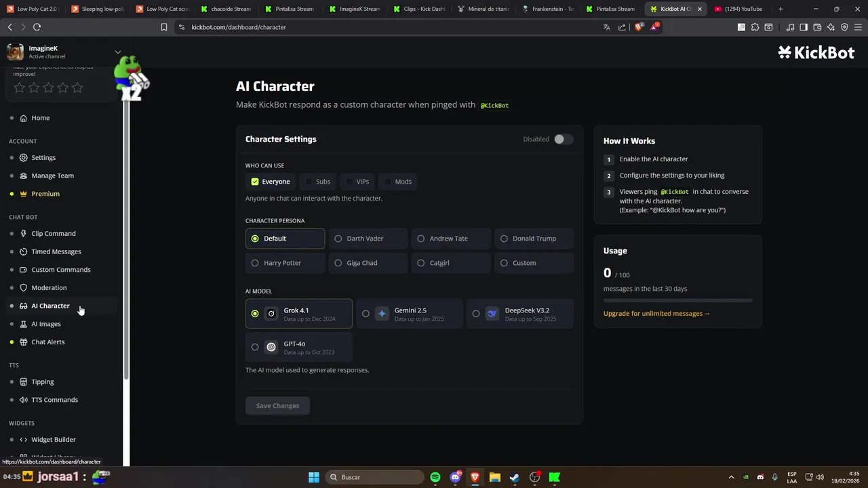
Task: Click the Save Changes button
Action: click(x=277, y=405)
